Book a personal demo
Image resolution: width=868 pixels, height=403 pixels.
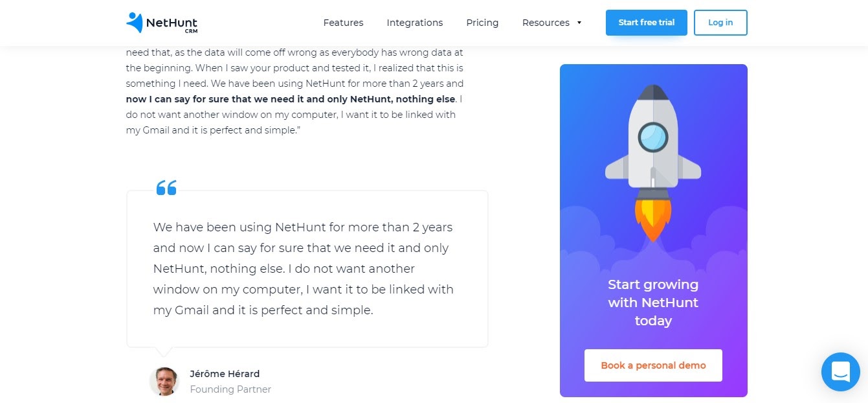click(653, 365)
